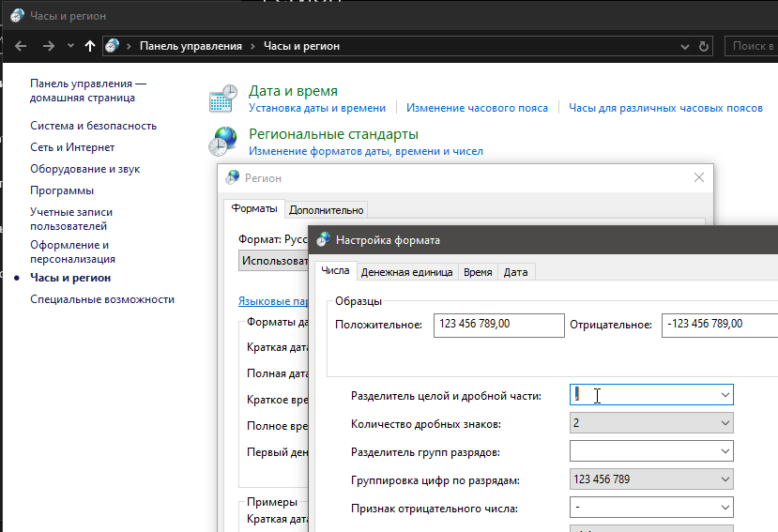Open the negative number sign dropdown
Screen dimensions: 778x532
coord(725,509)
